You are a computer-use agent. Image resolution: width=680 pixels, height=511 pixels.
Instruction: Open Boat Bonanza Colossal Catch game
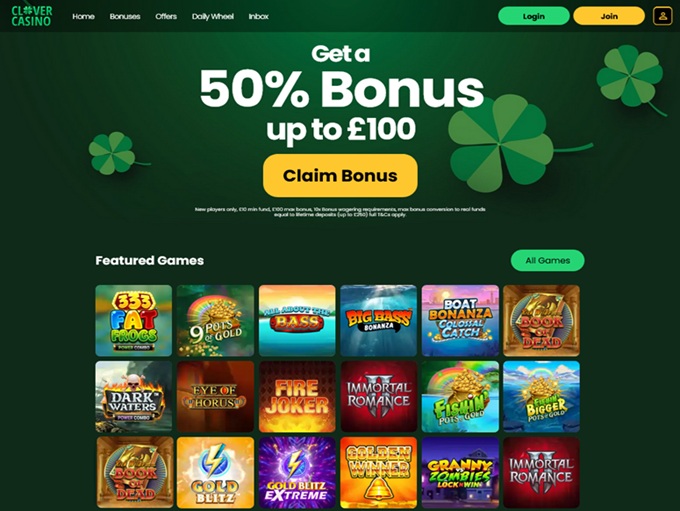coord(460,321)
